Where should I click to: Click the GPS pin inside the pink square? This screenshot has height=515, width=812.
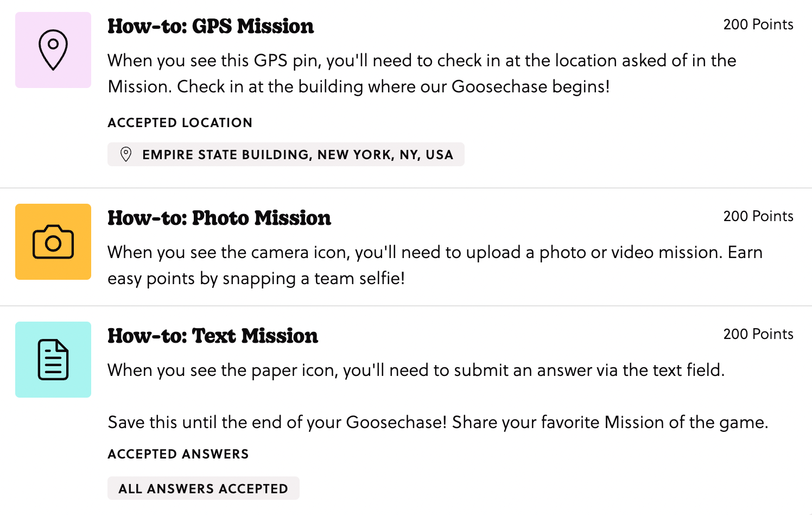pos(53,49)
